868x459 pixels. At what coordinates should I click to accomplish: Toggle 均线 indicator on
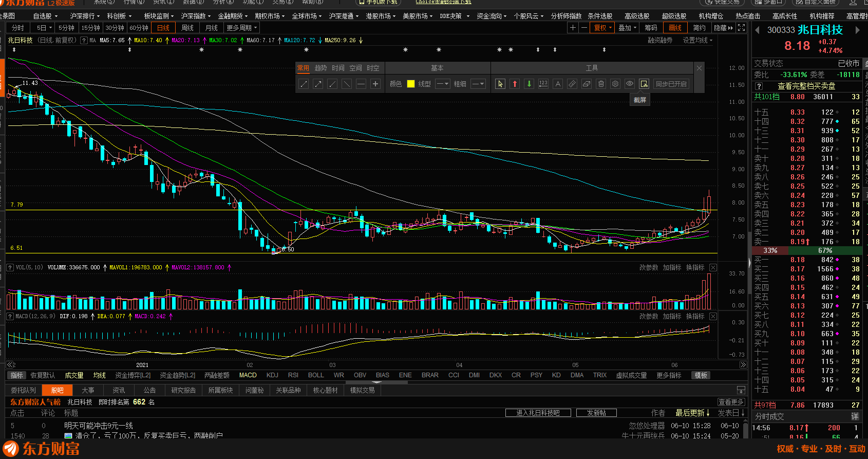pyautogui.click(x=100, y=375)
